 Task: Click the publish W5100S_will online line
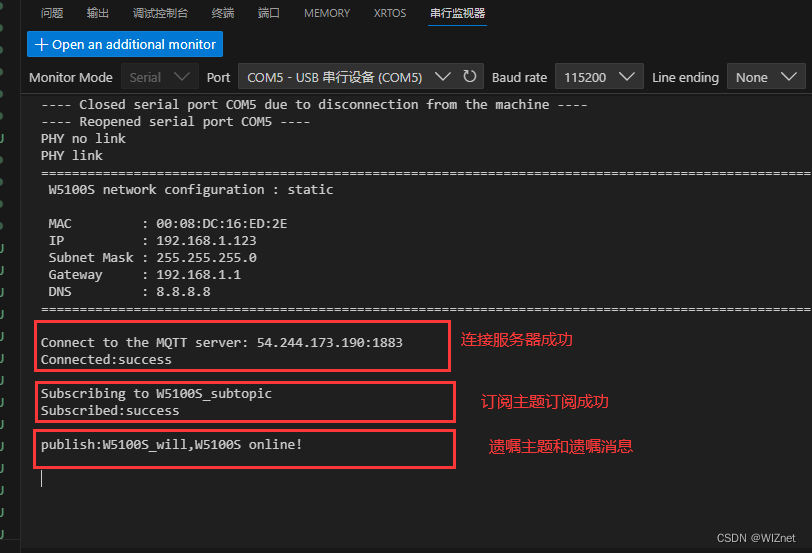click(x=171, y=445)
